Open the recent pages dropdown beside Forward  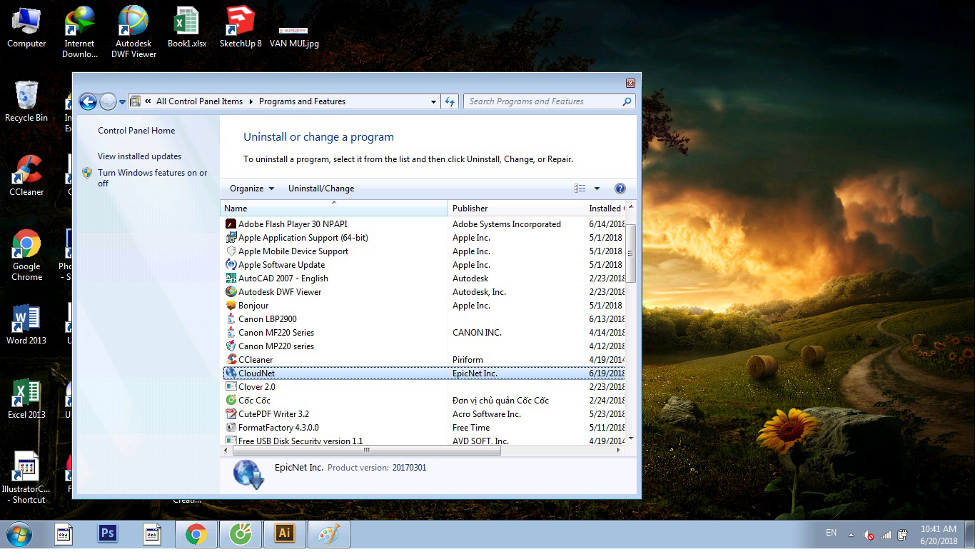coord(122,102)
